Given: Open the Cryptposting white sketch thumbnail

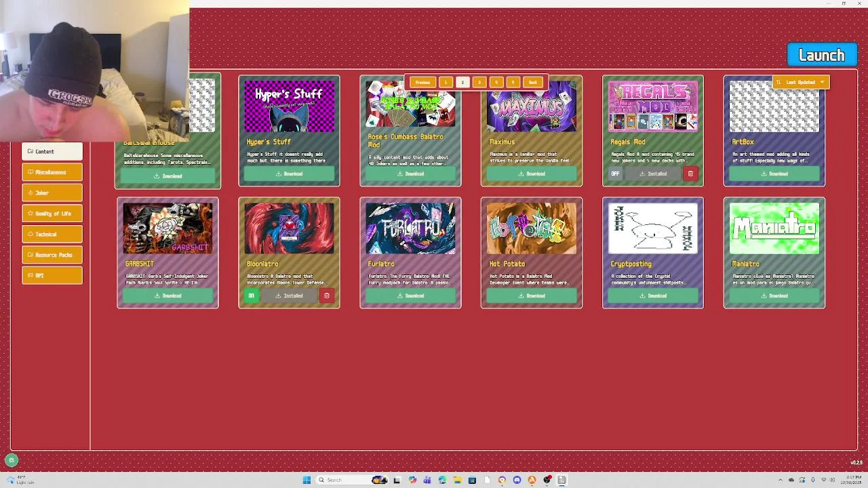Looking at the screenshot, I should pos(653,228).
